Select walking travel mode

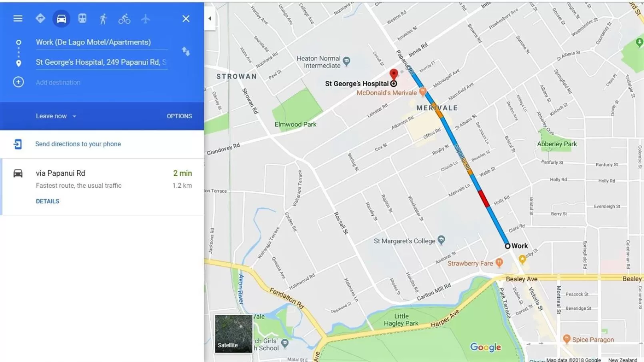[x=103, y=19]
